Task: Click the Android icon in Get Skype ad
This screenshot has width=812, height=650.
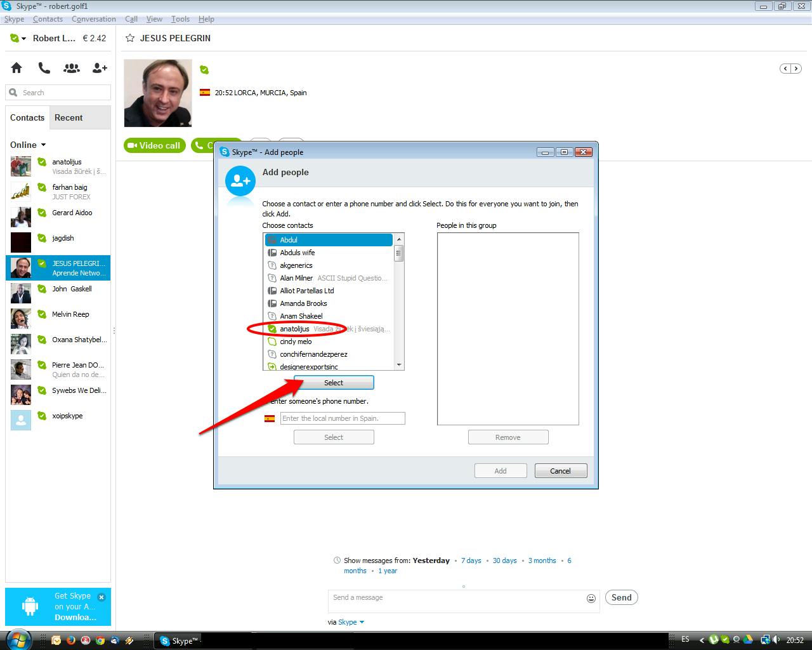Action: pos(30,606)
